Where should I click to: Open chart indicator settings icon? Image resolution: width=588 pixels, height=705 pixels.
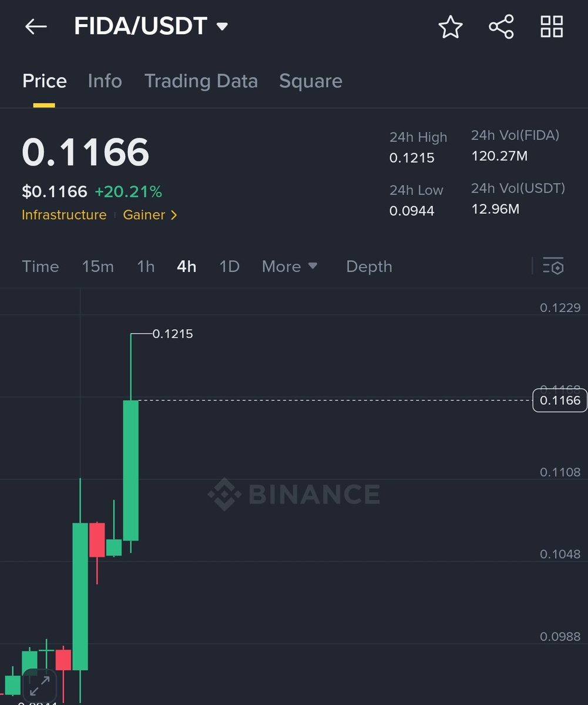tap(553, 266)
